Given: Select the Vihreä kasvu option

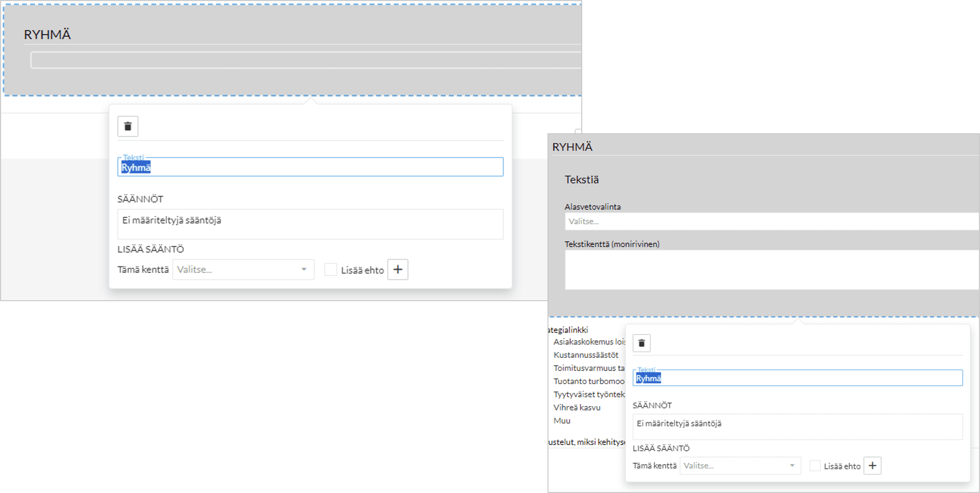Looking at the screenshot, I should tap(577, 407).
